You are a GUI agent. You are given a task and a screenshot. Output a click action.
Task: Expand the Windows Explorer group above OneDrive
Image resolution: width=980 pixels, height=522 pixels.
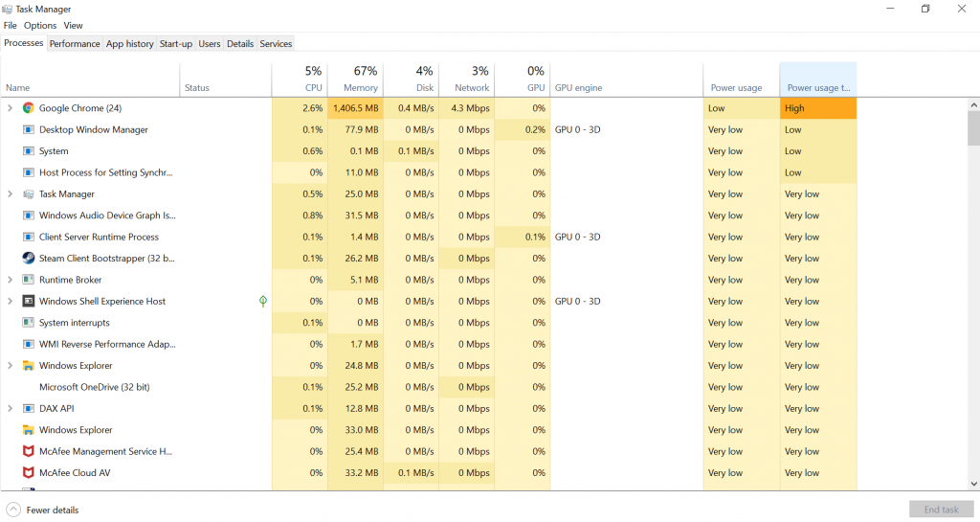(x=10, y=366)
